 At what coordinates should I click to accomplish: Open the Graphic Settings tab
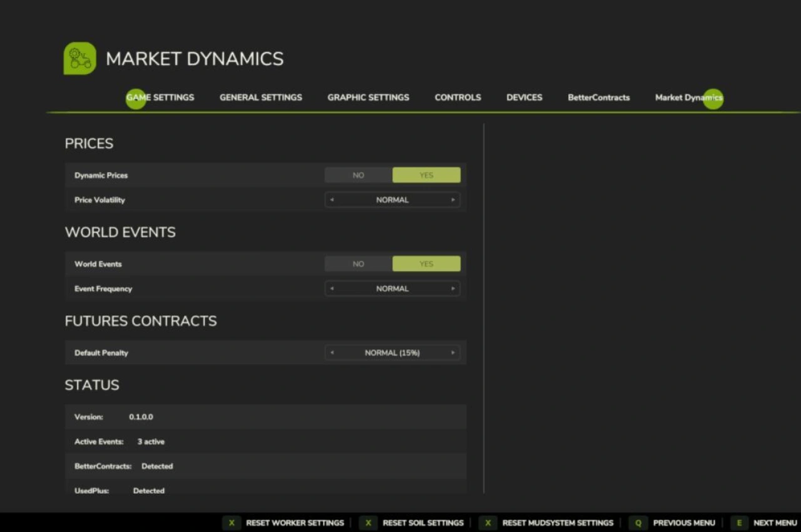(x=368, y=98)
